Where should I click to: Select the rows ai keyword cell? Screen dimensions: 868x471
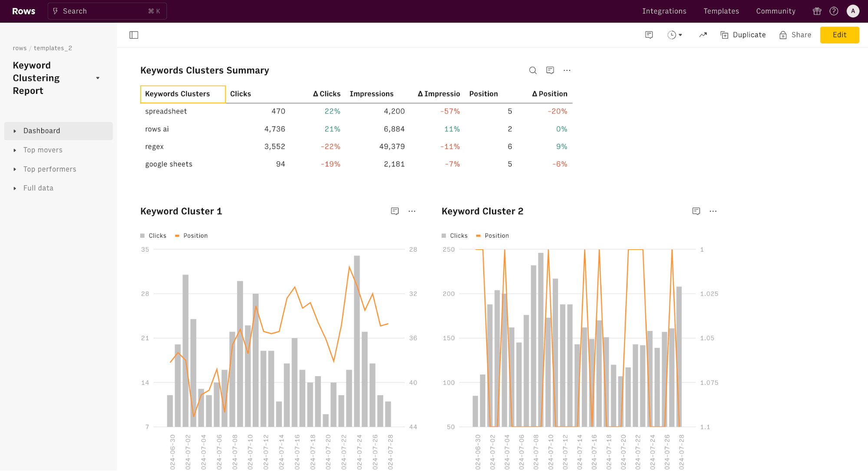[183, 129]
